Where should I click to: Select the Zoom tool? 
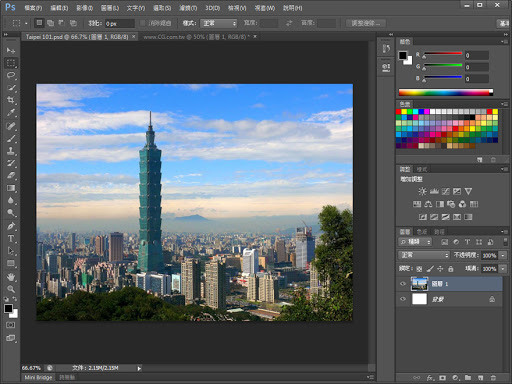[11, 289]
